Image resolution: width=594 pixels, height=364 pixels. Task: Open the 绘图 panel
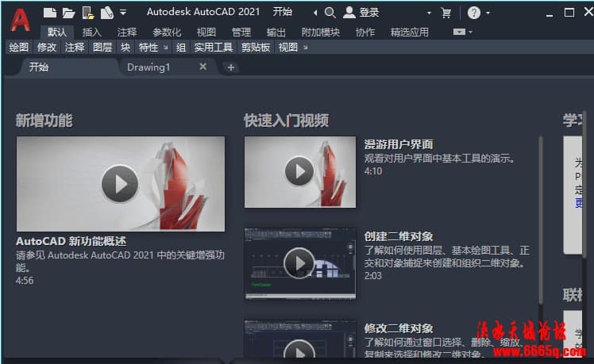(x=19, y=48)
